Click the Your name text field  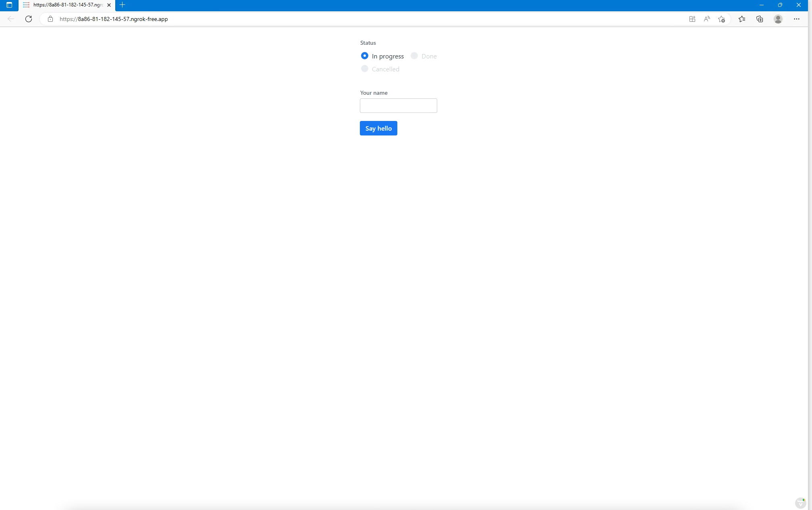[398, 106]
